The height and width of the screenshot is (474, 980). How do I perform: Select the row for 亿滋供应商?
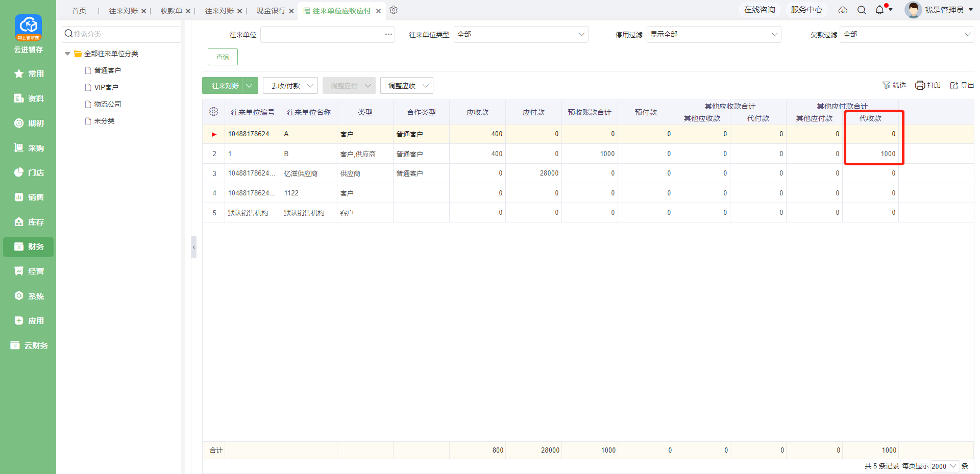click(x=588, y=173)
